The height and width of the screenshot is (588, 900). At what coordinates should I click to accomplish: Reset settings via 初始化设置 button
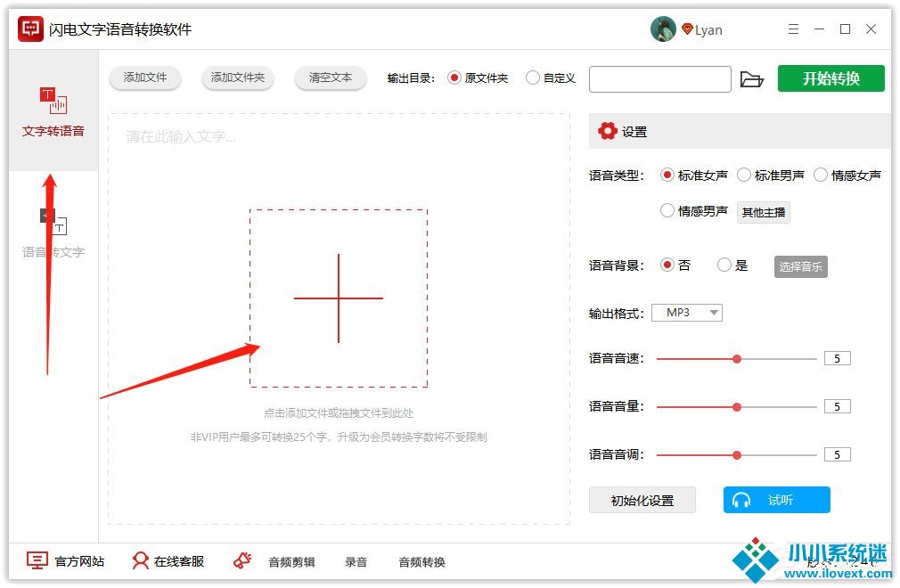point(642,500)
